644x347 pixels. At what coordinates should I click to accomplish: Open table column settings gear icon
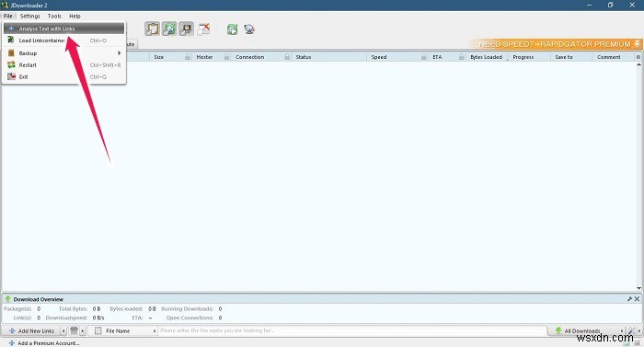638,57
